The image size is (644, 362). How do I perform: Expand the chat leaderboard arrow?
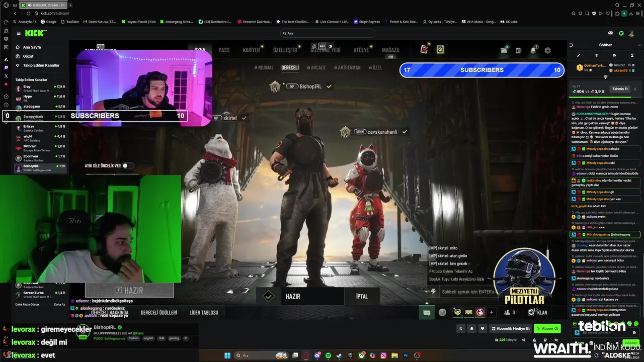click(605, 77)
